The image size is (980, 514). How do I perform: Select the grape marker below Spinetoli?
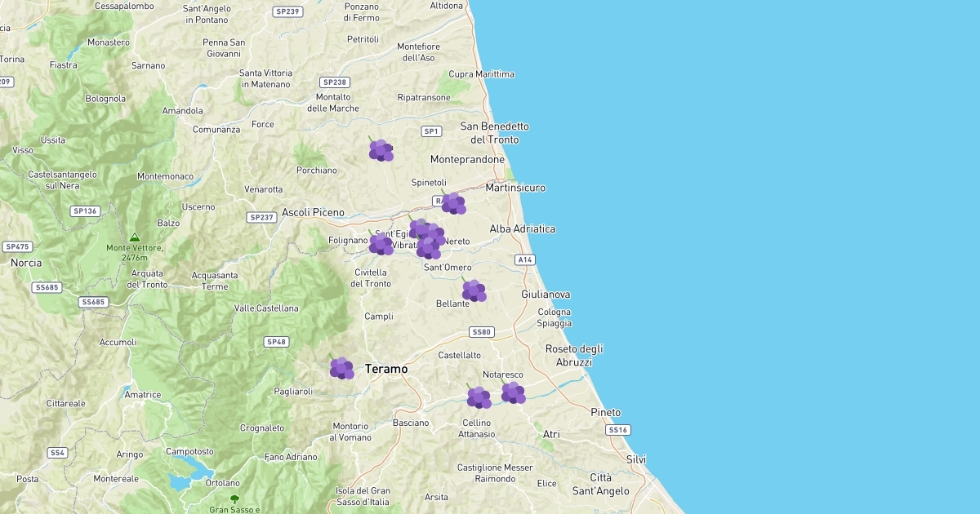(453, 203)
